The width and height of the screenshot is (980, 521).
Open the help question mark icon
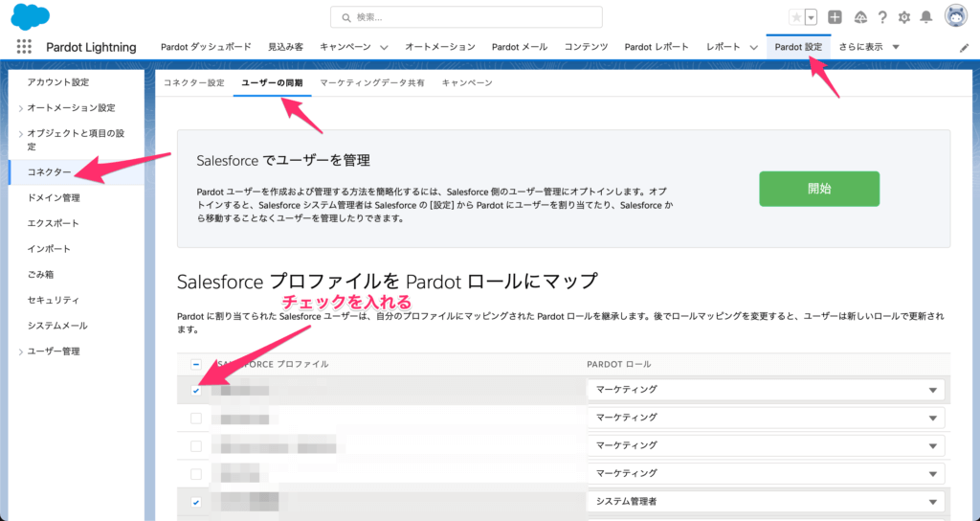882,17
